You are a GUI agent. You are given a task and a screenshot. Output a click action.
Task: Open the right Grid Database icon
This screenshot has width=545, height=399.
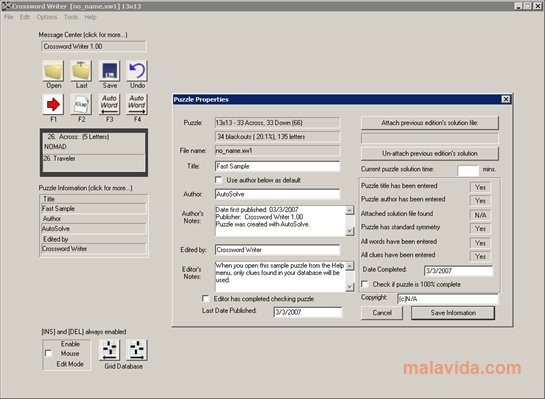tap(137, 350)
